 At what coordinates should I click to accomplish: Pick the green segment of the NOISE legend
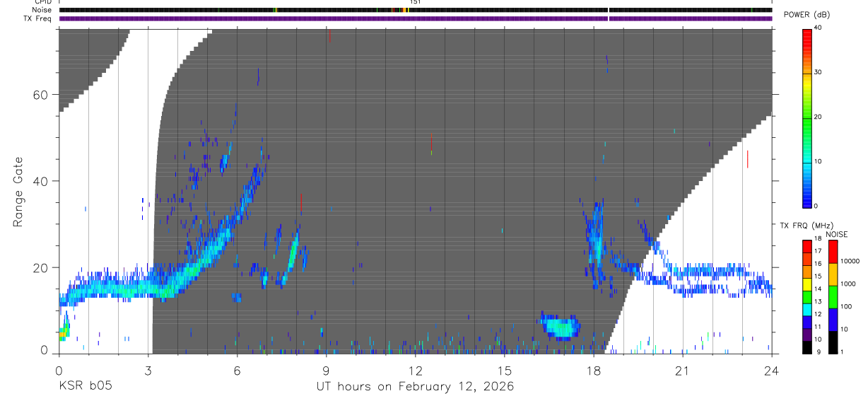(833, 297)
